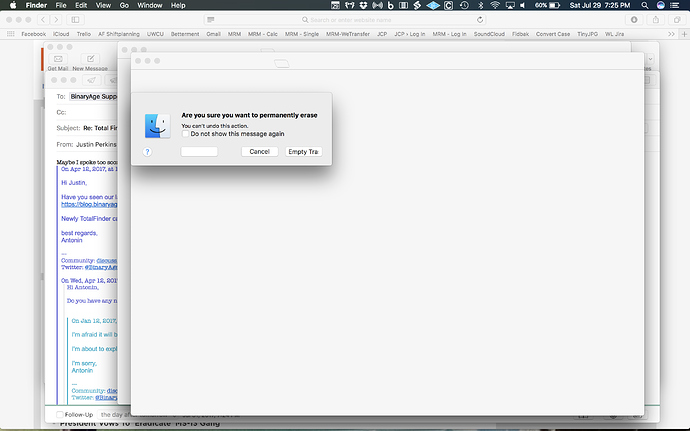Image resolution: width=690 pixels, height=431 pixels.
Task: Click the blank button left of Cancel
Action: pyautogui.click(x=199, y=151)
